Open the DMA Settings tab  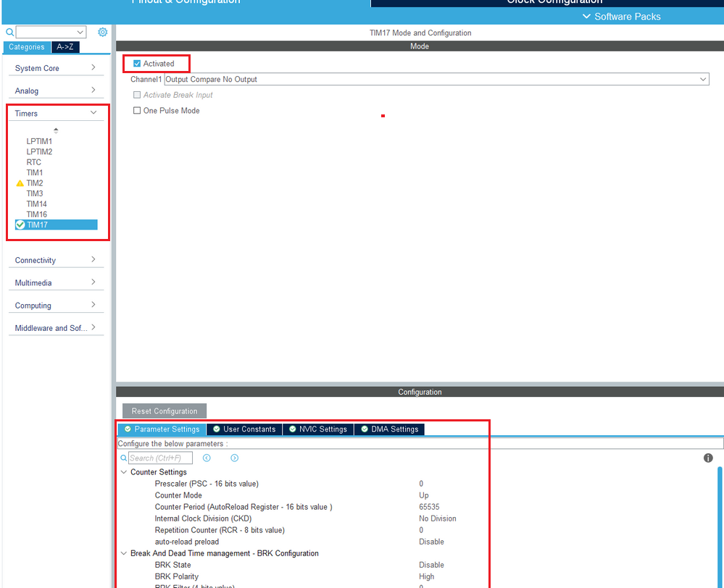390,429
